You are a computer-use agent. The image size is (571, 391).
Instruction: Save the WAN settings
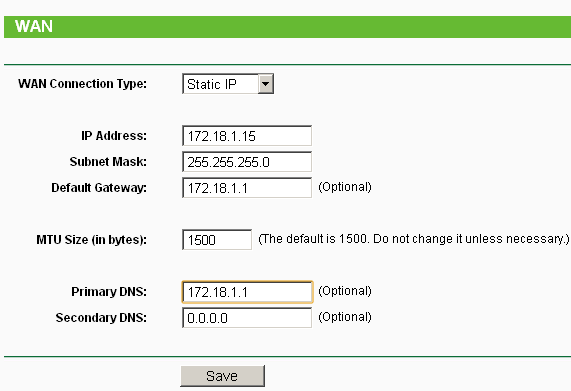coord(223,376)
